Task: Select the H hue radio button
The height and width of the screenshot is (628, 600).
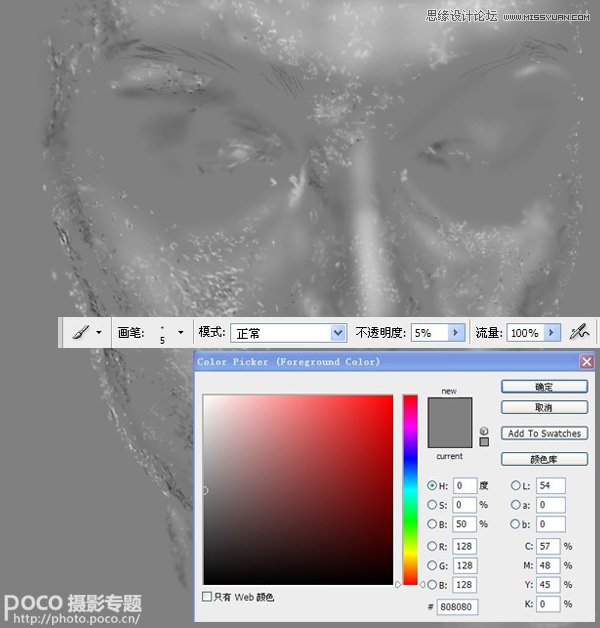Action: tap(432, 485)
